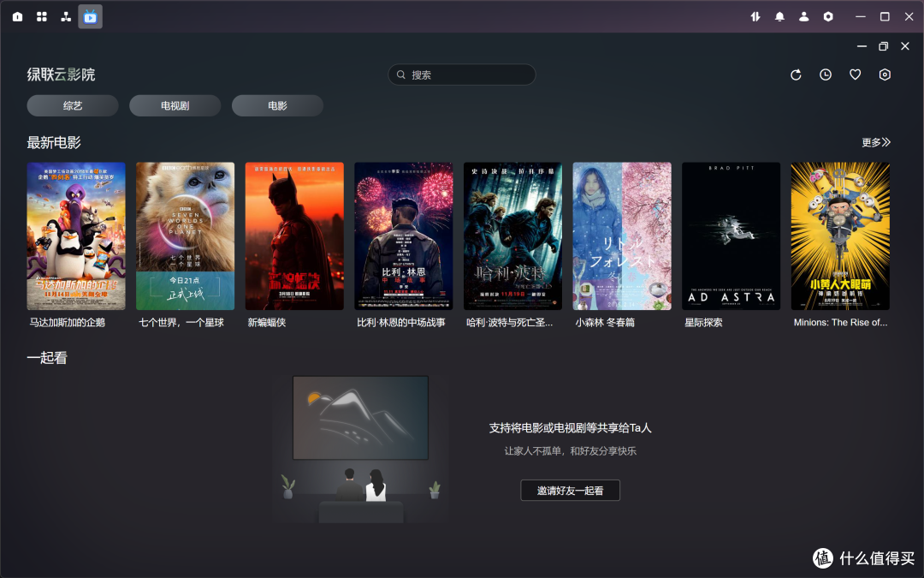Image resolution: width=924 pixels, height=578 pixels.
Task: Open the notifications bell
Action: [779, 16]
